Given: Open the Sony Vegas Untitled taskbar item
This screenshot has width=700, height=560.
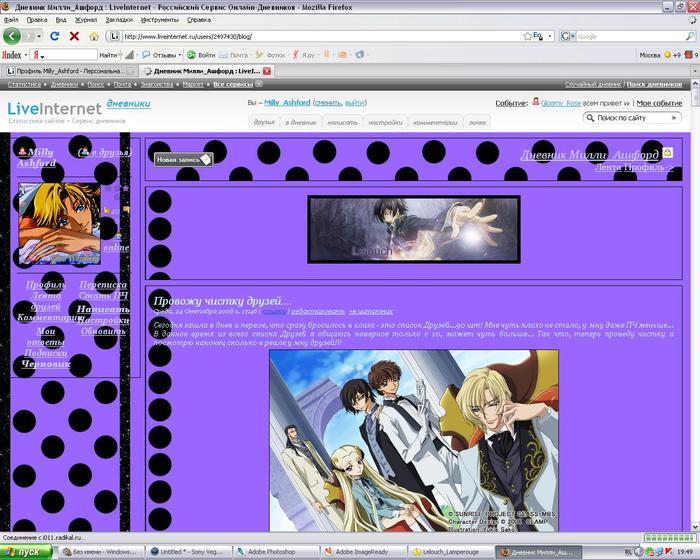Looking at the screenshot, I should [x=189, y=552].
